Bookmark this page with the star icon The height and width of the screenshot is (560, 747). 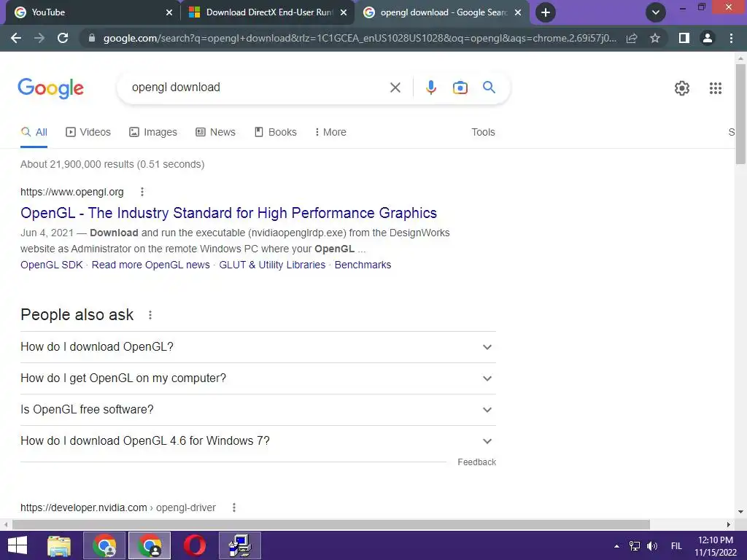655,38
